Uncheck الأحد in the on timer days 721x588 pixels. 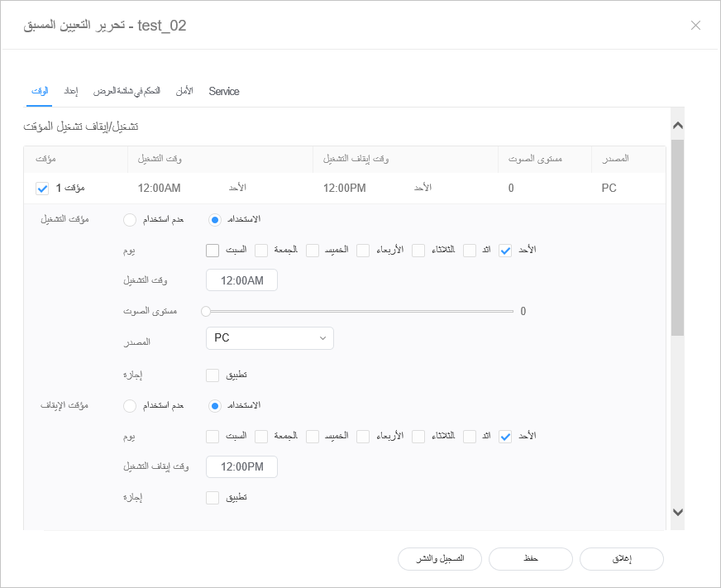506,251
